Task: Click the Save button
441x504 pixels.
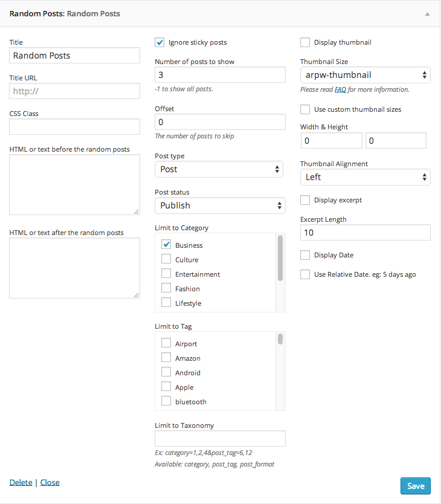Action: [x=415, y=486]
